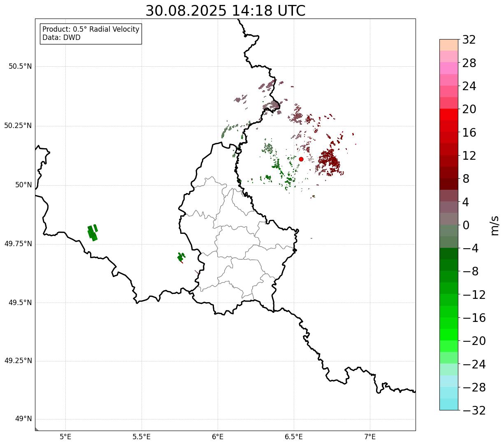
Task: Click the 'Product: 0.5° Radial Velocity' text
Action: [91, 30]
